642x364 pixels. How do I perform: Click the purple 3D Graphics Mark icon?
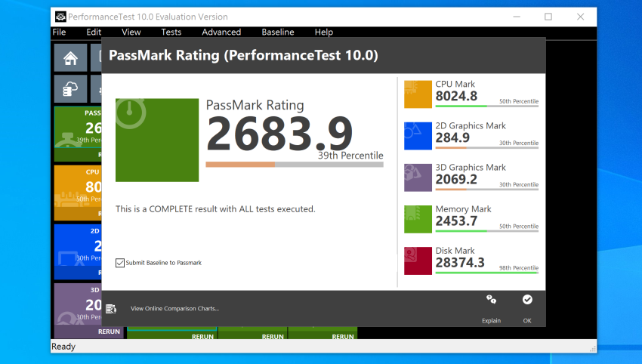point(418,177)
